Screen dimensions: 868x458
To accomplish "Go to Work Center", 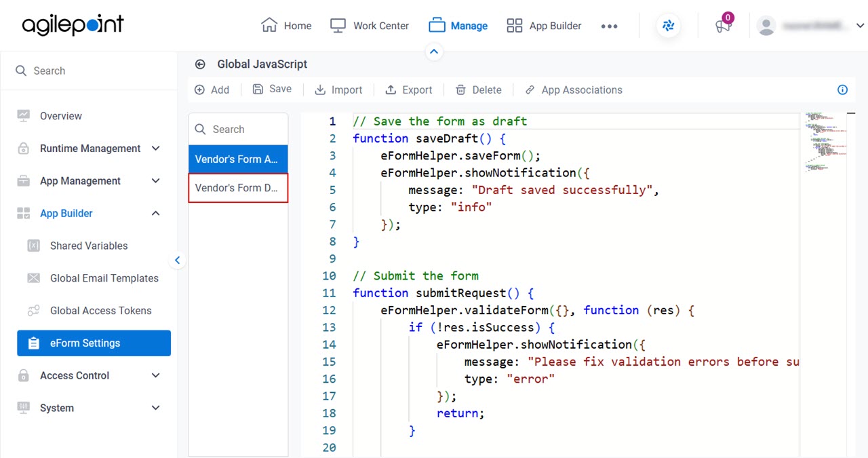I will (369, 26).
